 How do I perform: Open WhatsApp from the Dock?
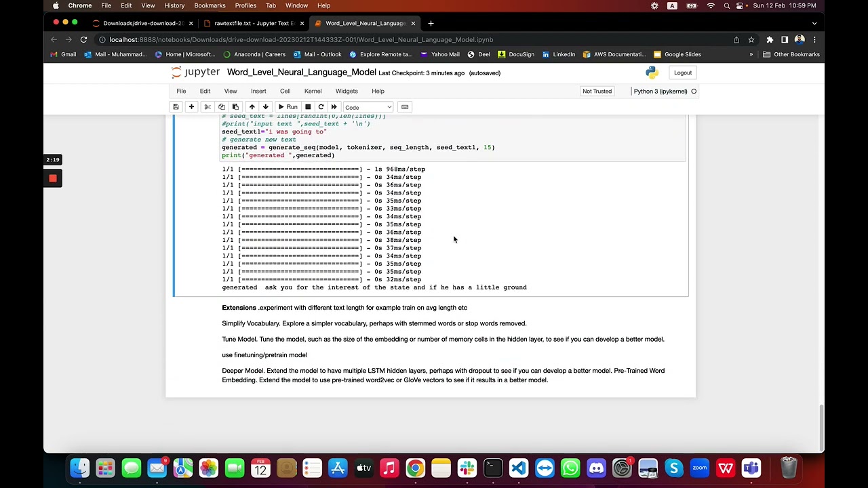(x=570, y=468)
